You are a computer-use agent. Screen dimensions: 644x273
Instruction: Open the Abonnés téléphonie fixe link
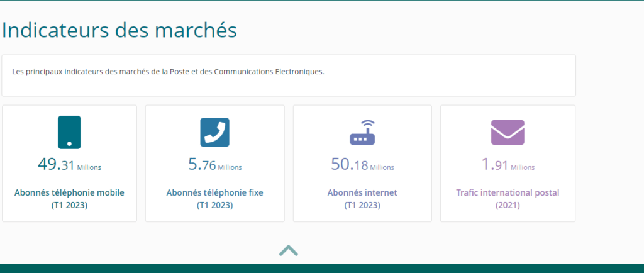[214, 192]
